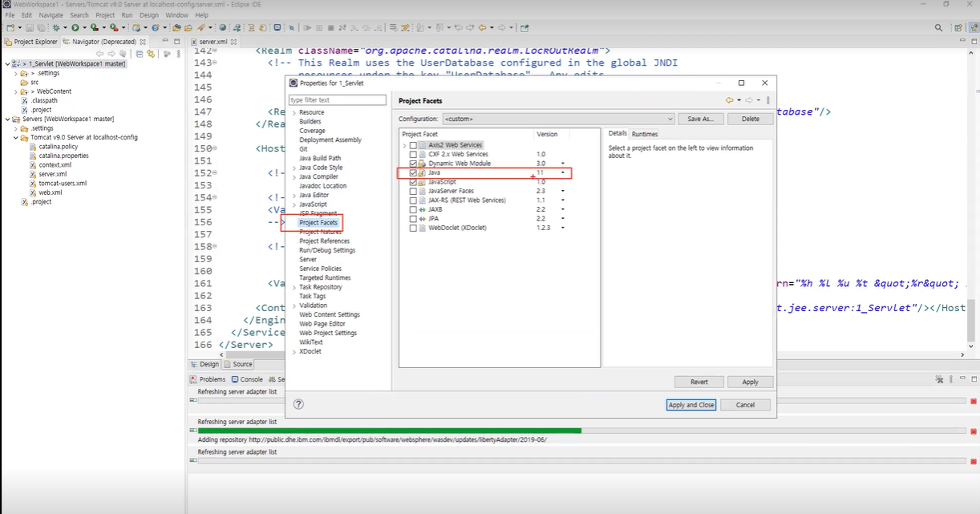Click the Save As... button

tap(701, 119)
